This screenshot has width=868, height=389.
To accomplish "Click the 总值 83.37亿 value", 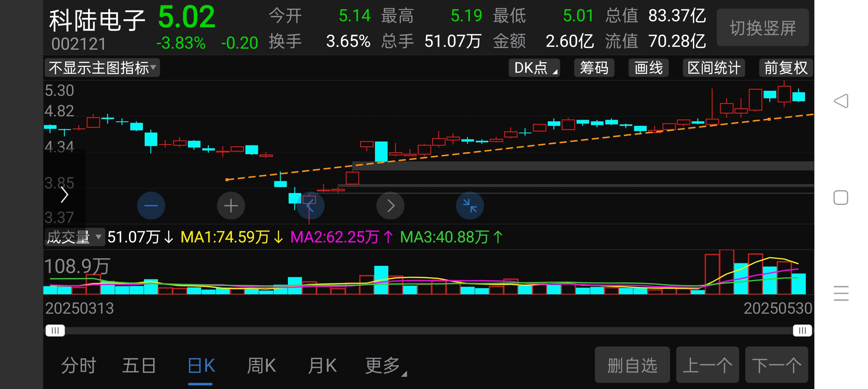I will tap(677, 16).
